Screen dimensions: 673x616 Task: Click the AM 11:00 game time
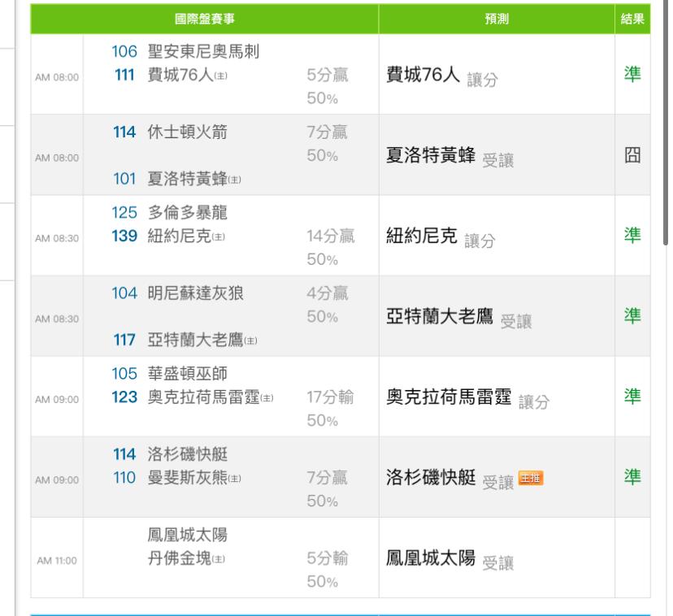(57, 561)
